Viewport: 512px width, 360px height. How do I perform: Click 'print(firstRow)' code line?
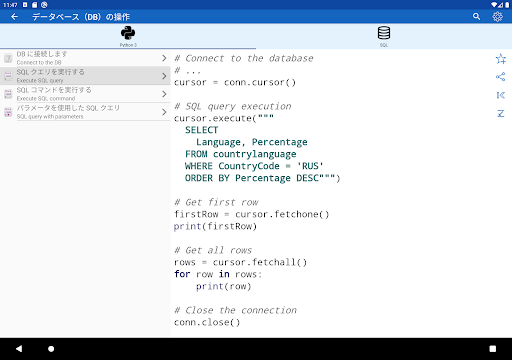coord(215,226)
